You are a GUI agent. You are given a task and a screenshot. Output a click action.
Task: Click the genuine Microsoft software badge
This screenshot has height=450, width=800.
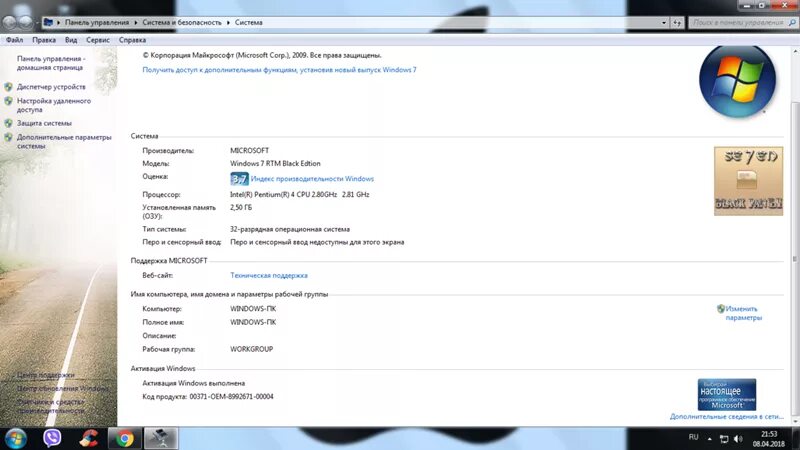pyautogui.click(x=727, y=394)
